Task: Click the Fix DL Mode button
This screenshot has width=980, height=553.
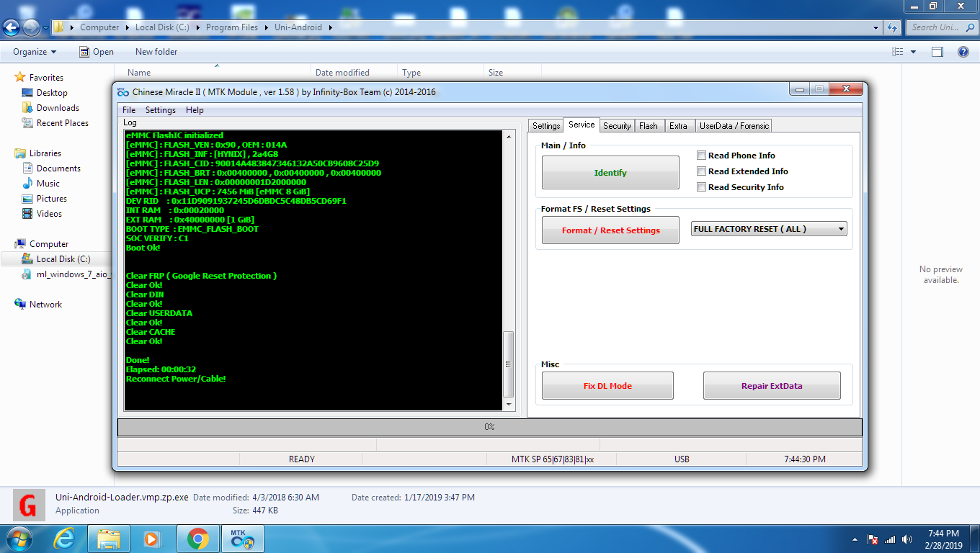Action: pos(607,386)
